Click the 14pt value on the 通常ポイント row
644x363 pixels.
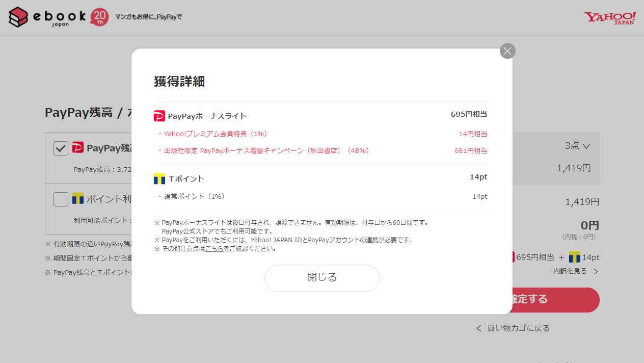click(x=480, y=196)
